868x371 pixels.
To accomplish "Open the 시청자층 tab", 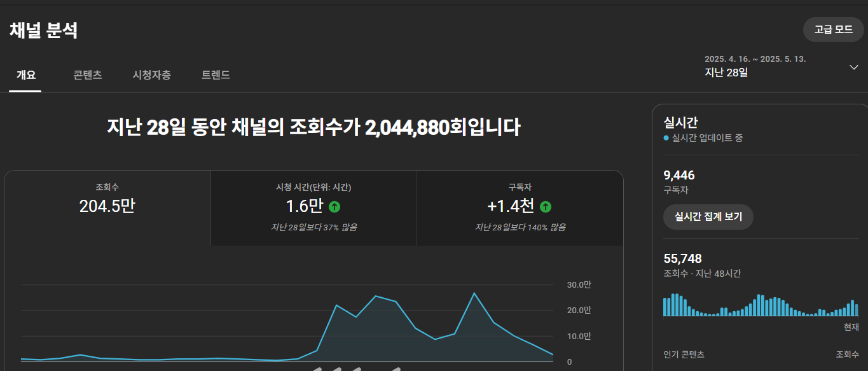I will [x=151, y=74].
